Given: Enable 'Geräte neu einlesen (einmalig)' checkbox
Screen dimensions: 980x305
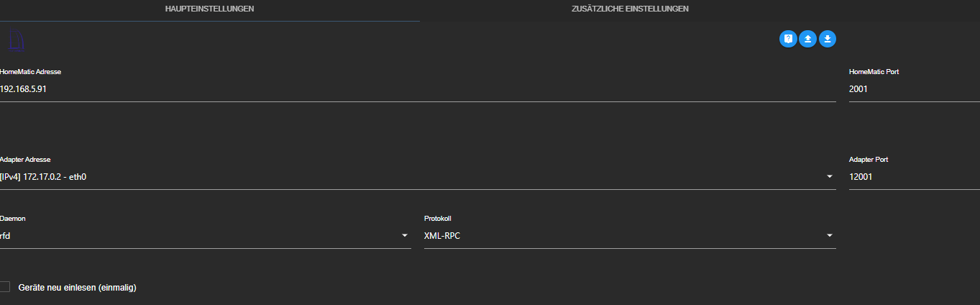Looking at the screenshot, I should [x=5, y=287].
